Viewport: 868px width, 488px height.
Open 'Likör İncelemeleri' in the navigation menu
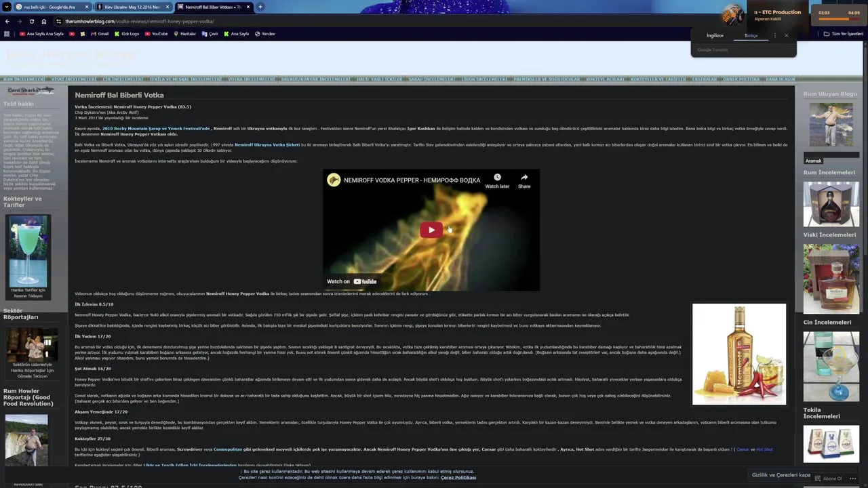(x=484, y=79)
